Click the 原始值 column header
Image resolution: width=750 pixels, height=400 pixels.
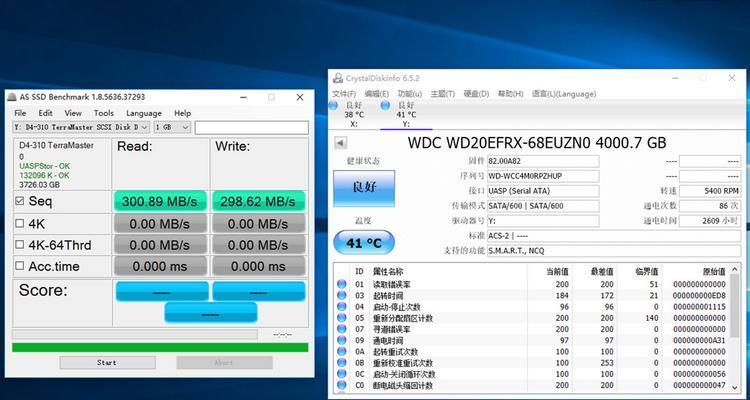coord(714,271)
